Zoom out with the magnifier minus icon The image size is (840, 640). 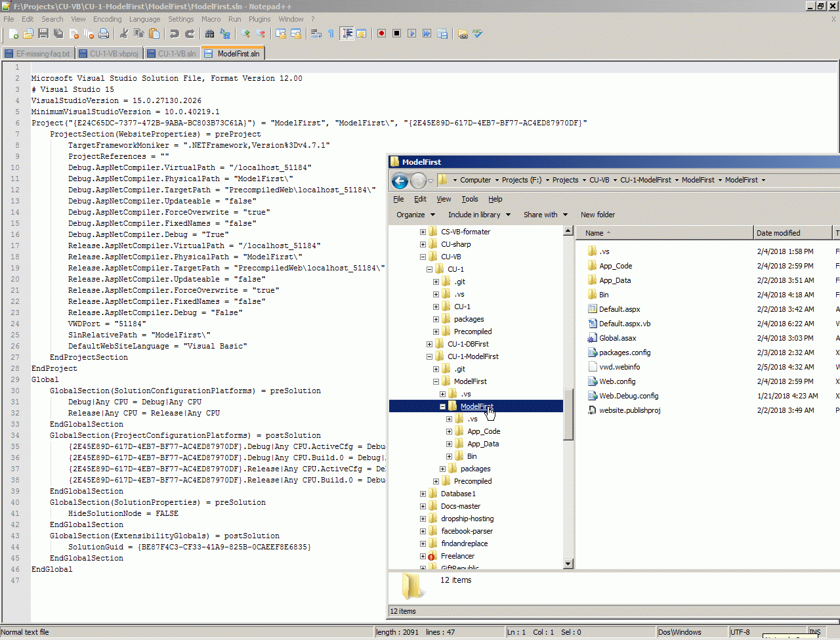pos(261,33)
